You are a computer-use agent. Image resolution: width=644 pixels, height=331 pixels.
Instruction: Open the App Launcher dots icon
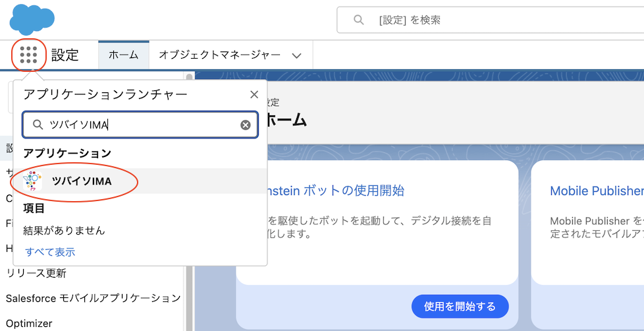29,55
